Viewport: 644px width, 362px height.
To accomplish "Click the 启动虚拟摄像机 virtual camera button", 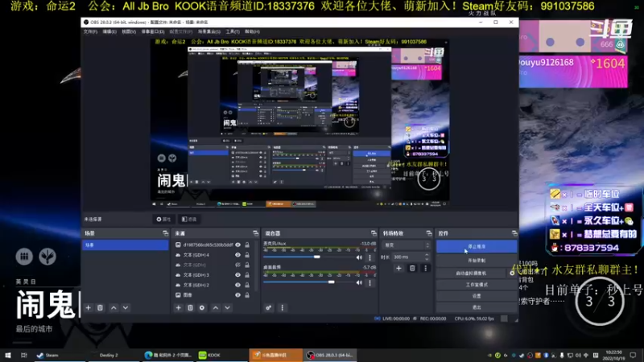I will click(x=471, y=273).
